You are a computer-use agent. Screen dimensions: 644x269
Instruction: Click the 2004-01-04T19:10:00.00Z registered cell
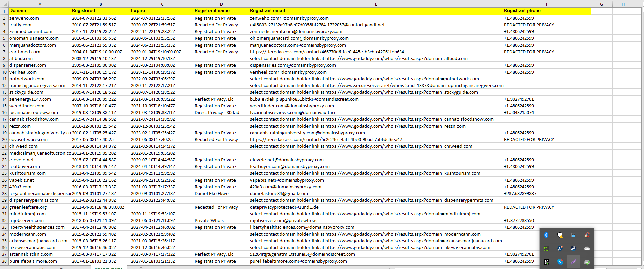coord(101,52)
